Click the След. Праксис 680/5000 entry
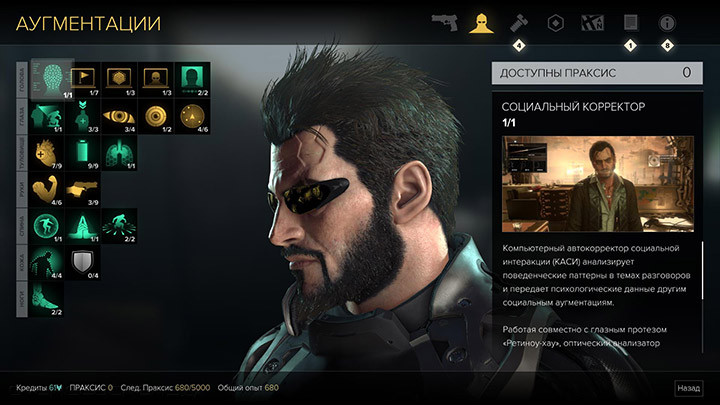 click(165, 388)
